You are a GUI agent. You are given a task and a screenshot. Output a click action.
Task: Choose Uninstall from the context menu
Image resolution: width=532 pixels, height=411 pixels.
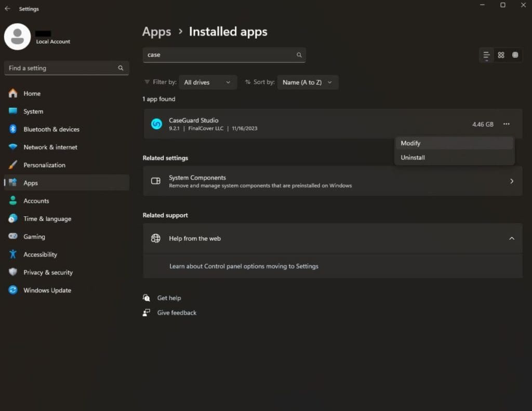pos(413,158)
